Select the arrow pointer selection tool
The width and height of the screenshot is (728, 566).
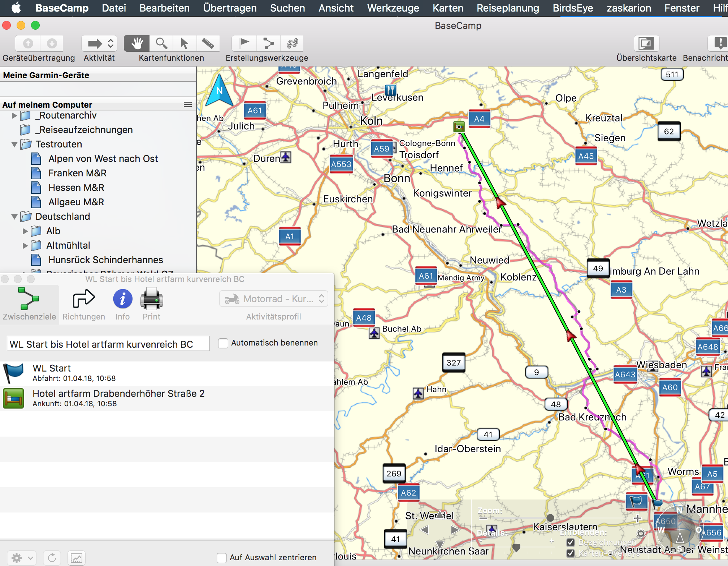point(184,44)
